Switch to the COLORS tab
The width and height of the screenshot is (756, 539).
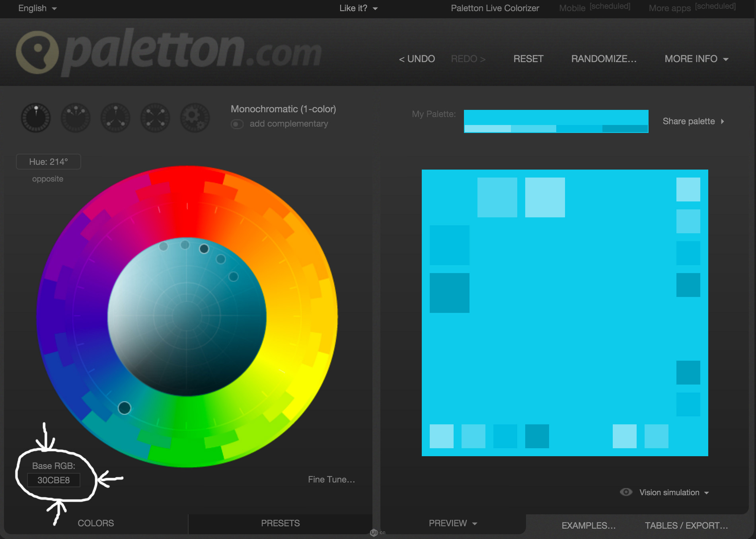pyautogui.click(x=95, y=523)
